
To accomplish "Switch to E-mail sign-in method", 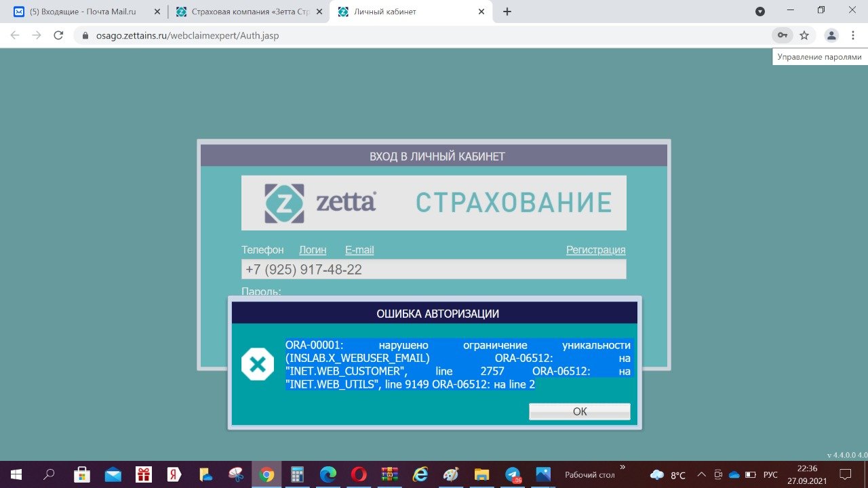I will click(359, 250).
